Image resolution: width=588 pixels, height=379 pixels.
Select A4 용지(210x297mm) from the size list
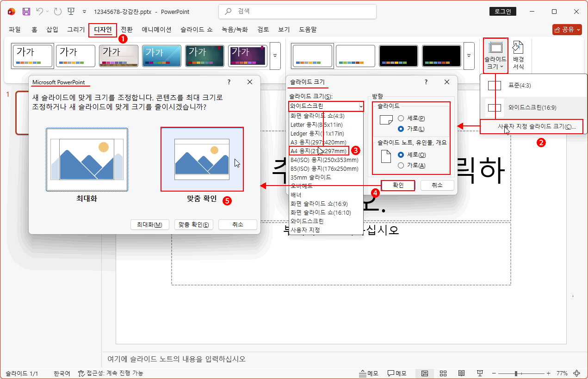point(319,150)
